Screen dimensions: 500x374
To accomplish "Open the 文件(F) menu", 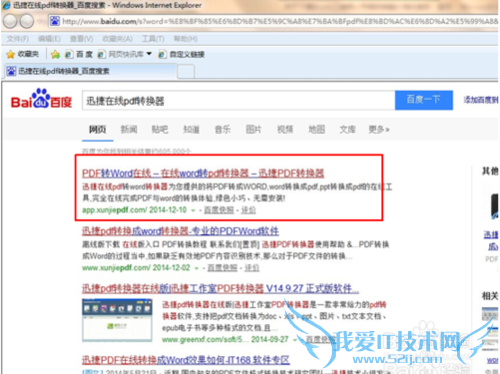I will click(18, 39).
